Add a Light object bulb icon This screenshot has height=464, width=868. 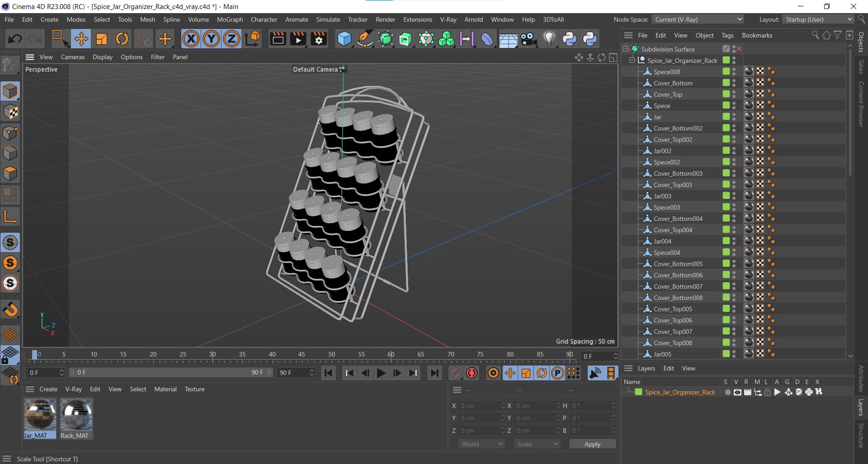pyautogui.click(x=549, y=39)
